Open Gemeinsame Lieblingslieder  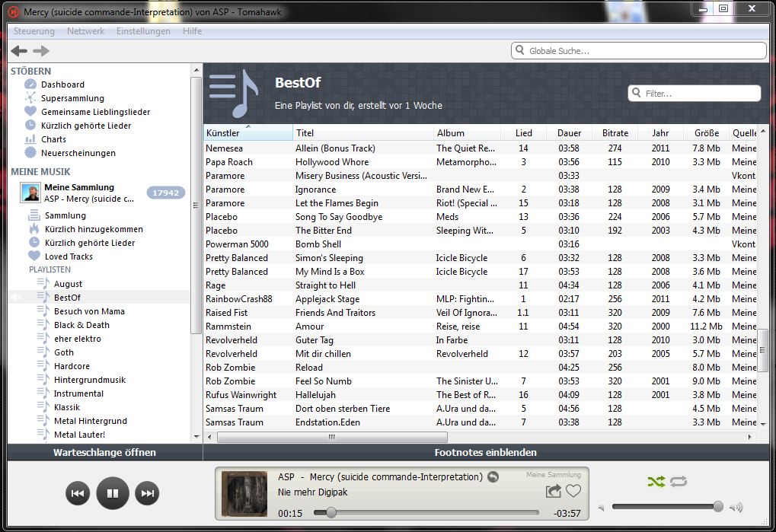pos(95,112)
